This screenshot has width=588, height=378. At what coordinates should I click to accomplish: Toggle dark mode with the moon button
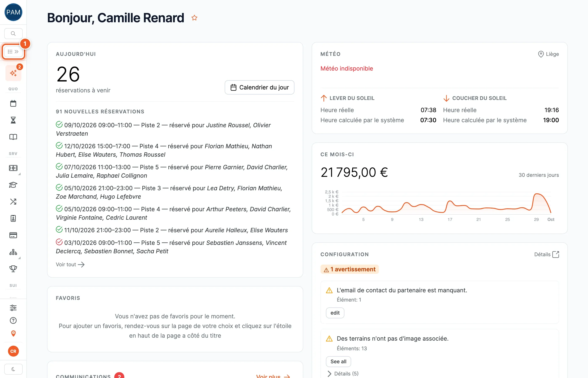(x=13, y=369)
